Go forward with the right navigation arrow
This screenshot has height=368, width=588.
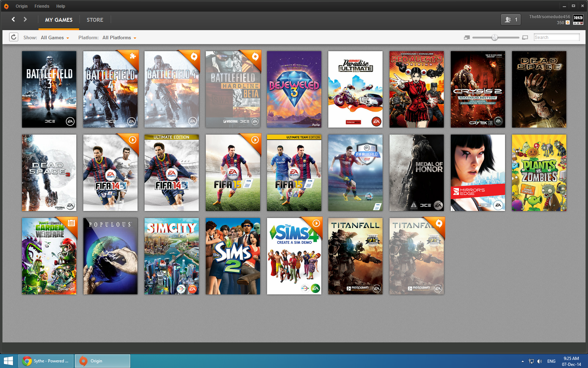[25, 19]
